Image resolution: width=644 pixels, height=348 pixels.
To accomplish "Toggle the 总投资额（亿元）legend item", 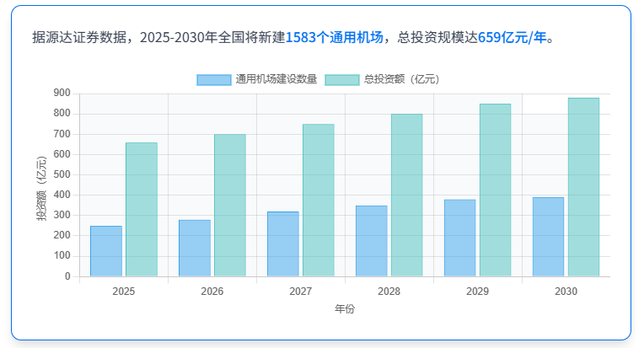I will [383, 79].
